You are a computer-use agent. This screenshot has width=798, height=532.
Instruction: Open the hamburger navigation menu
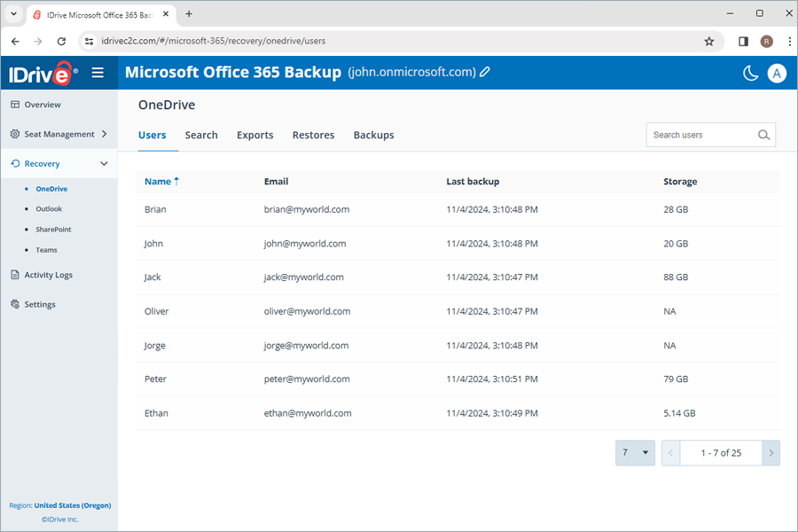click(98, 73)
